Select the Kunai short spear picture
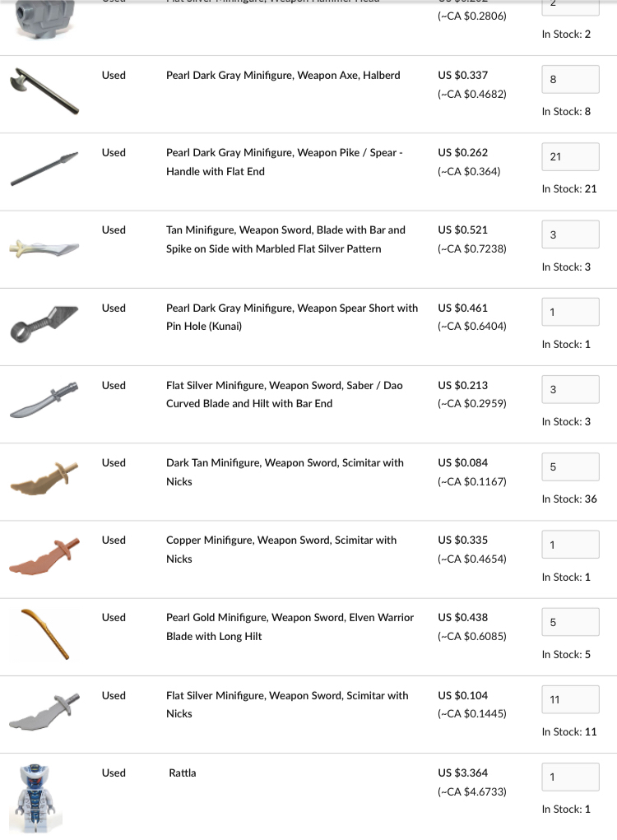 [x=44, y=323]
